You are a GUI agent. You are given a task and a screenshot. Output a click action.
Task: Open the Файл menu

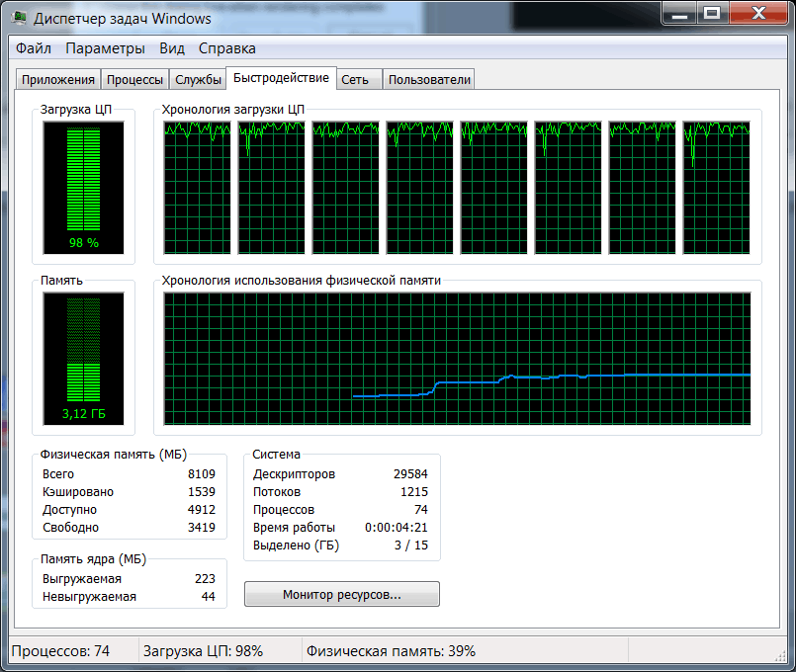point(34,48)
